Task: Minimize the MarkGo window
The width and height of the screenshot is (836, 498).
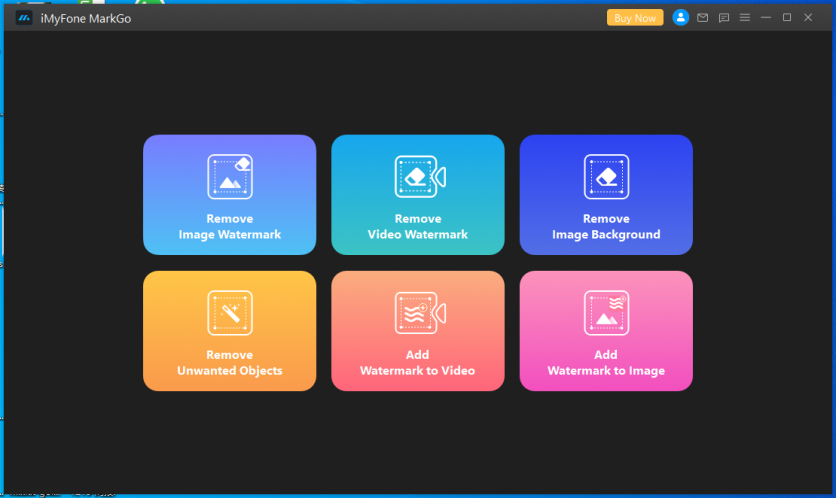Action: click(x=766, y=18)
